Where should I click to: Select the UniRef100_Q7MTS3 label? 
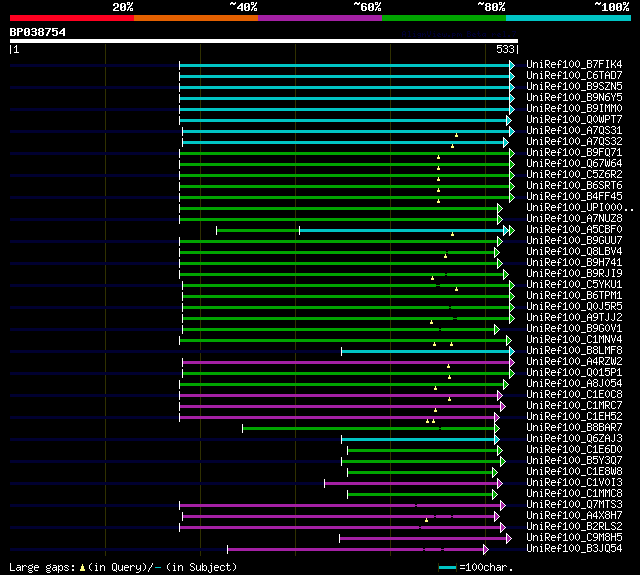pyautogui.click(x=574, y=505)
